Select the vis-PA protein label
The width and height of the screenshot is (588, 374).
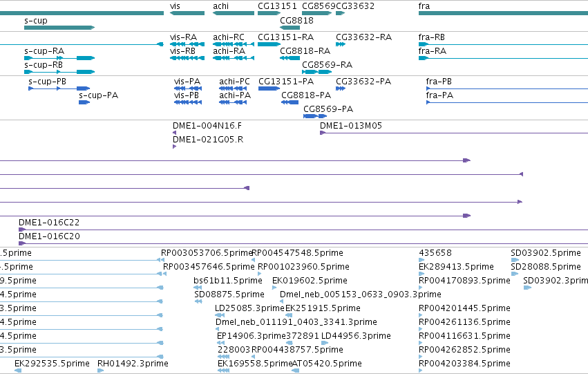(187, 82)
